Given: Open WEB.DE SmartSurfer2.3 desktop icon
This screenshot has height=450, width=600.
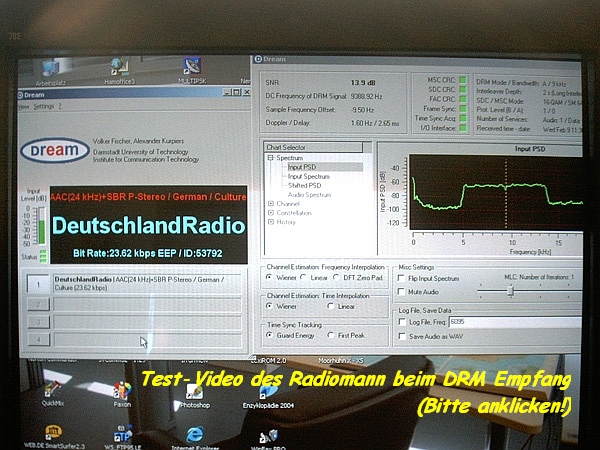Looking at the screenshot, I should [x=54, y=436].
